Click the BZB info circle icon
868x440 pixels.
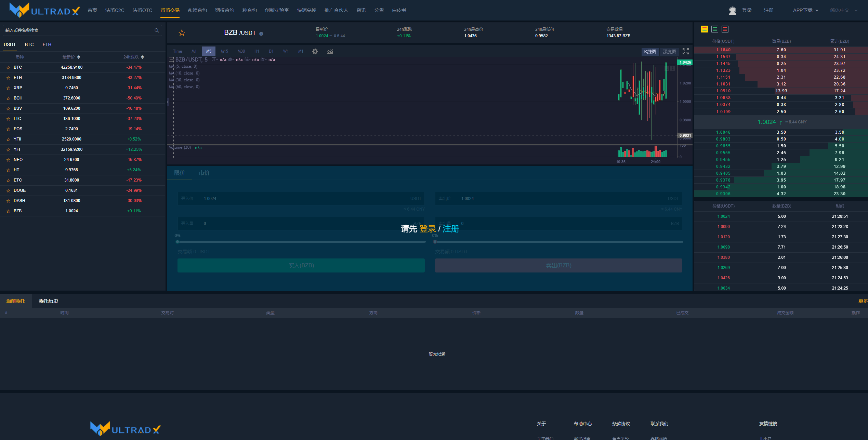click(261, 34)
